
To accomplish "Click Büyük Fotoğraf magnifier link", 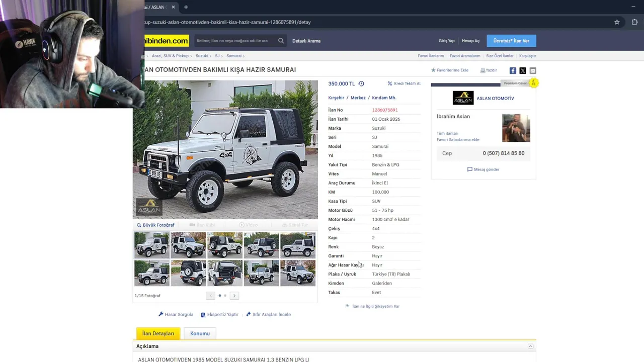I will [155, 225].
